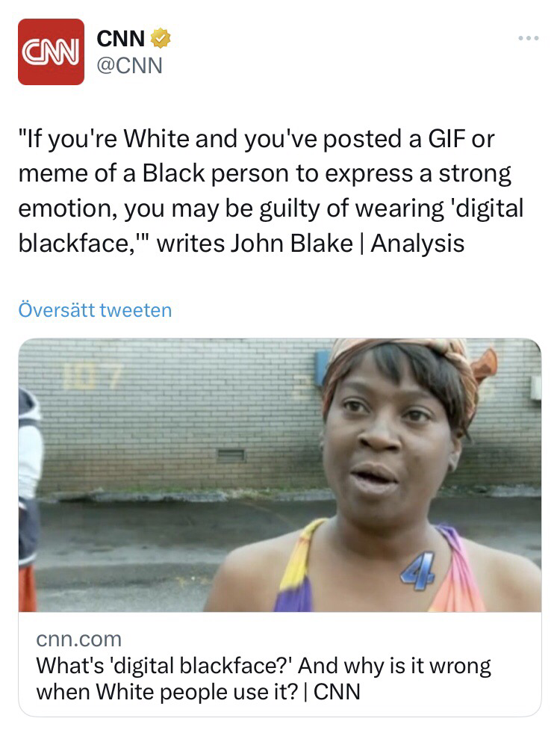
Task: Open the CNN profile avatar logo
Action: 51,52
